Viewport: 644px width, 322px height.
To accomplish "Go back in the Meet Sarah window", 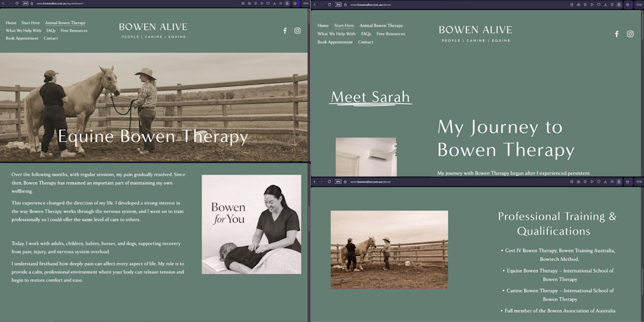I will [x=314, y=4].
